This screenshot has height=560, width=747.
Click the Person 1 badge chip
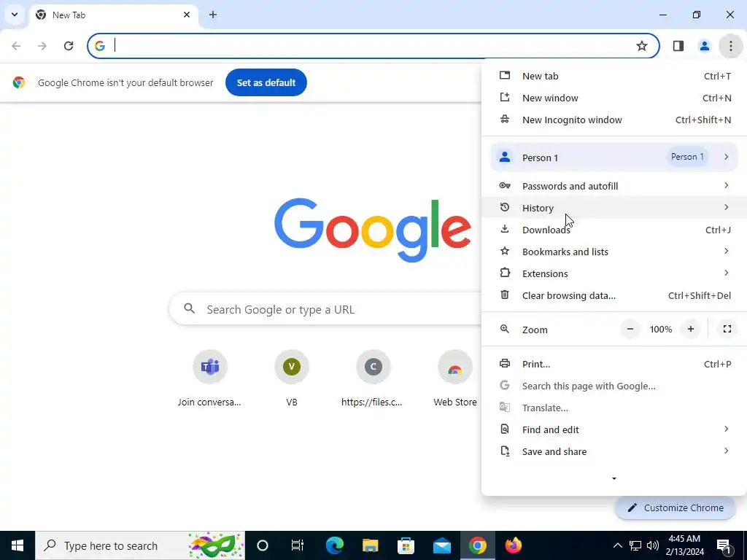pyautogui.click(x=687, y=157)
